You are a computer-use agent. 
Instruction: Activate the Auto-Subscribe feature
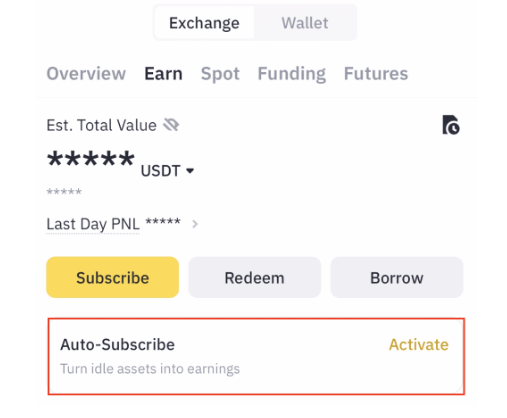coord(419,345)
